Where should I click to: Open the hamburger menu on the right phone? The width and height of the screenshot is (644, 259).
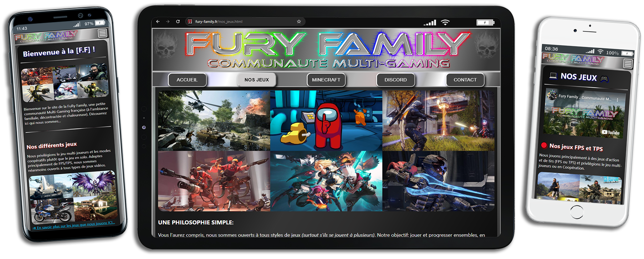[x=628, y=64]
